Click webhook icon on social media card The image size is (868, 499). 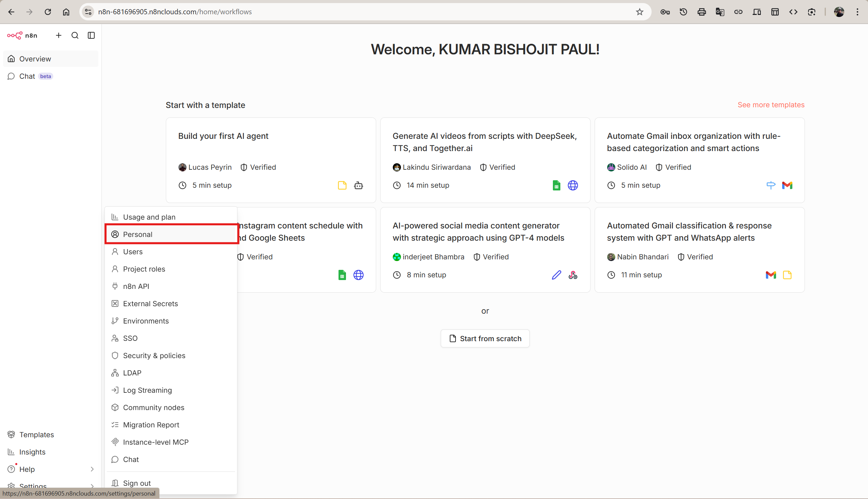[x=573, y=275]
